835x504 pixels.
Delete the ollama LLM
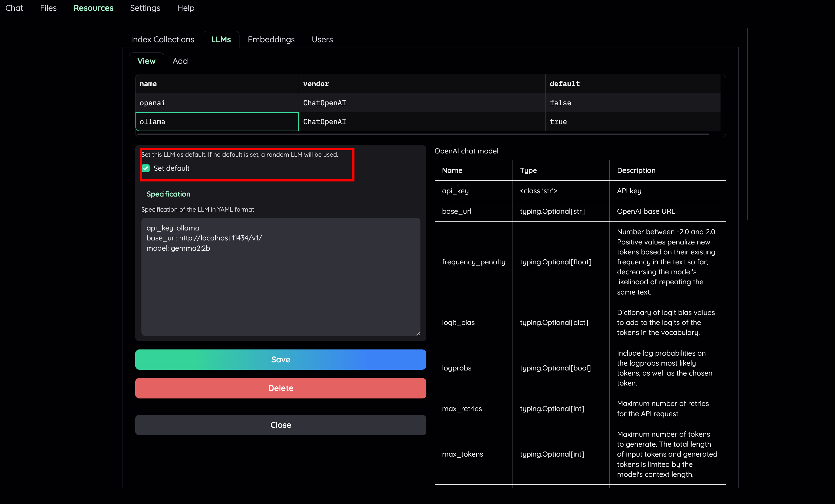coord(281,388)
